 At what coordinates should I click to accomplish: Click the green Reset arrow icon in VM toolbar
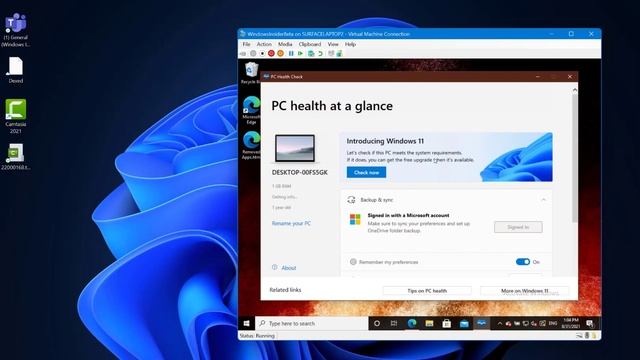pos(300,53)
